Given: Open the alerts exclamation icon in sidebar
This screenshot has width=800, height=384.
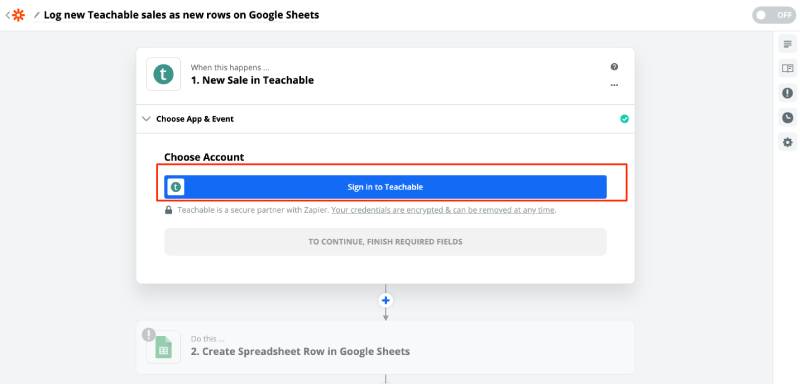Looking at the screenshot, I should tap(787, 93).
